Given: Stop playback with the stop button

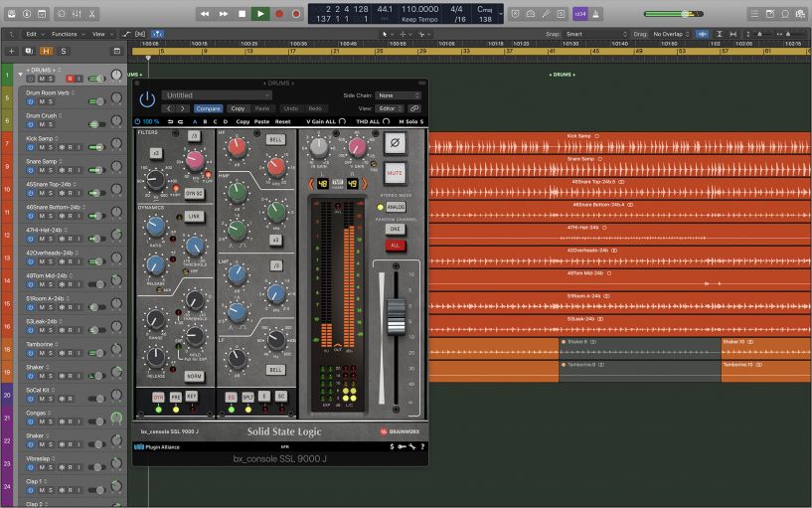Looking at the screenshot, I should click(x=242, y=14).
